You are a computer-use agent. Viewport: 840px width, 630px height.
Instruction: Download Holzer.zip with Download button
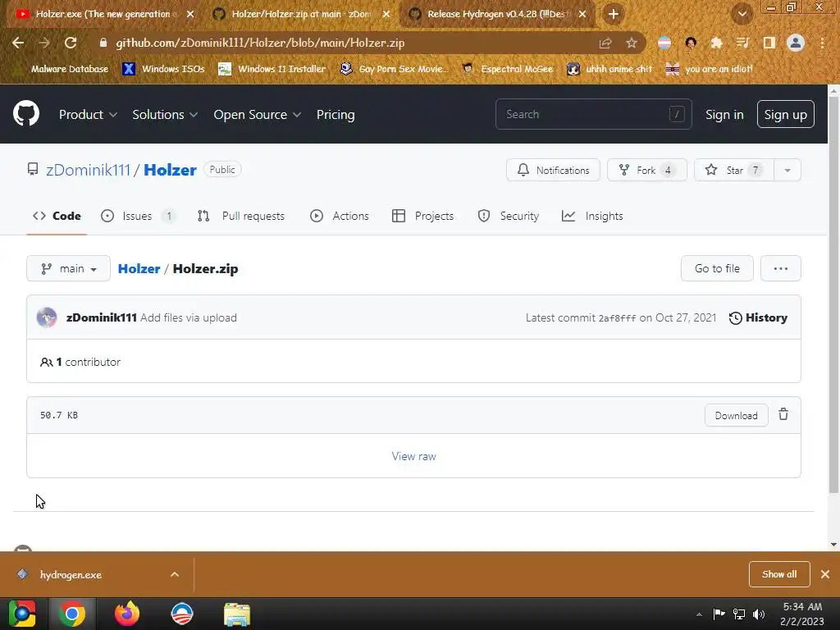coord(736,415)
